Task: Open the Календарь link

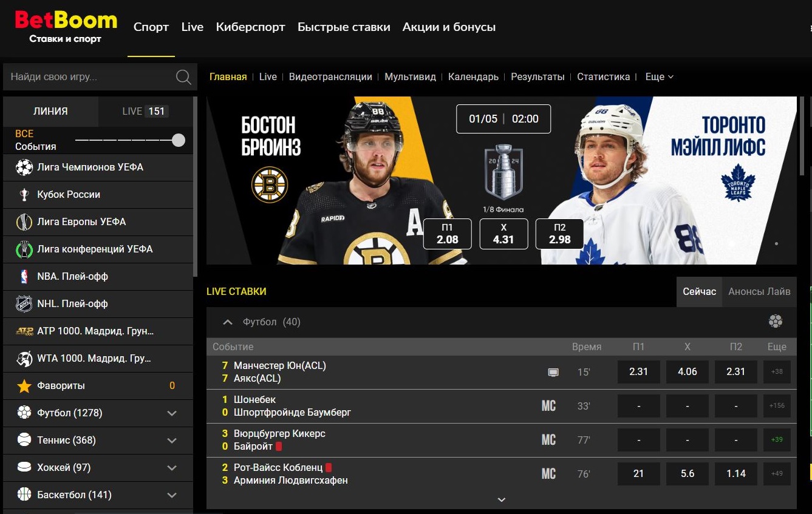Action: click(x=473, y=77)
